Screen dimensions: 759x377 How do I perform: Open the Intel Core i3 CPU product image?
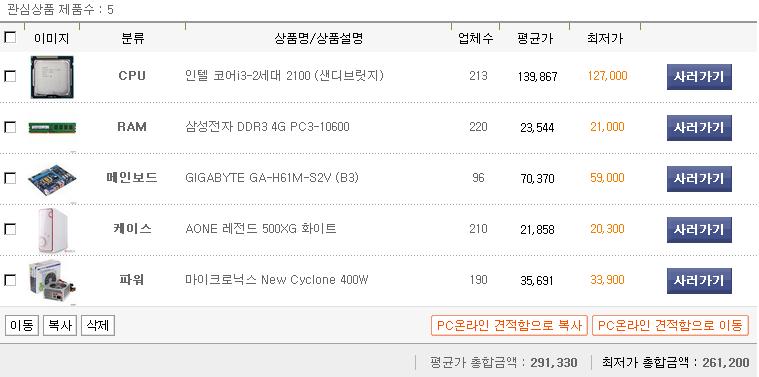tap(52, 77)
